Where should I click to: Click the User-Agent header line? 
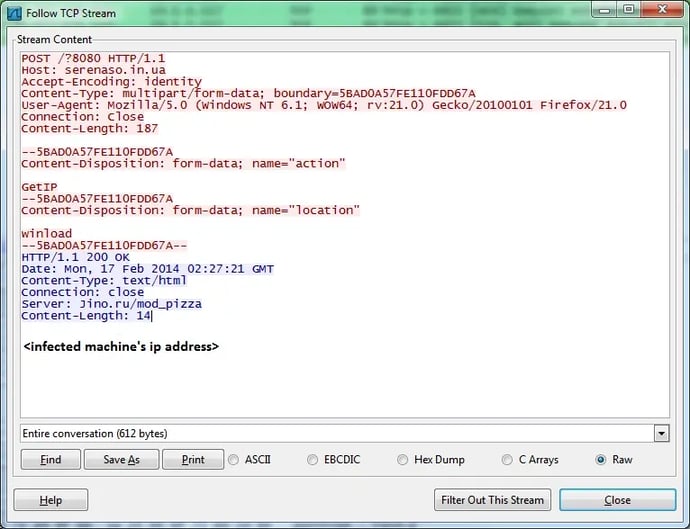tap(200, 105)
